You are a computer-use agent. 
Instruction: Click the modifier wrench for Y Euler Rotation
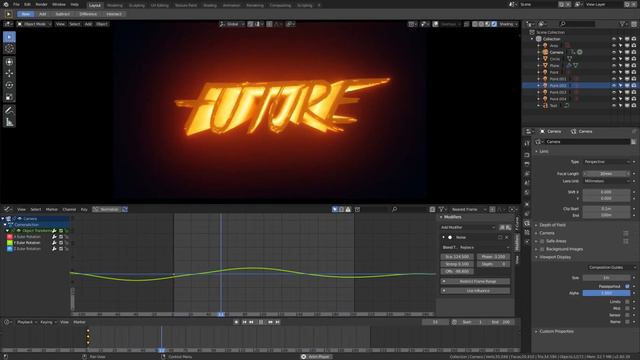[54, 242]
